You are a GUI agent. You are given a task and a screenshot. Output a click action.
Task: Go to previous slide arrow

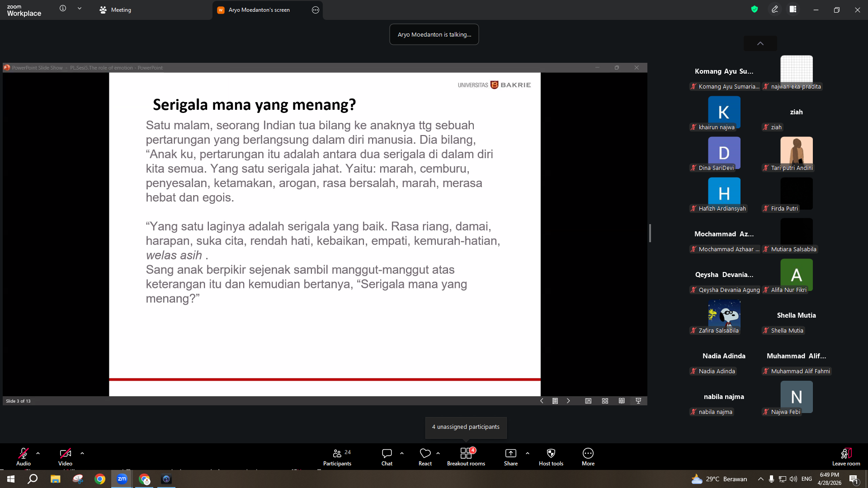click(542, 401)
